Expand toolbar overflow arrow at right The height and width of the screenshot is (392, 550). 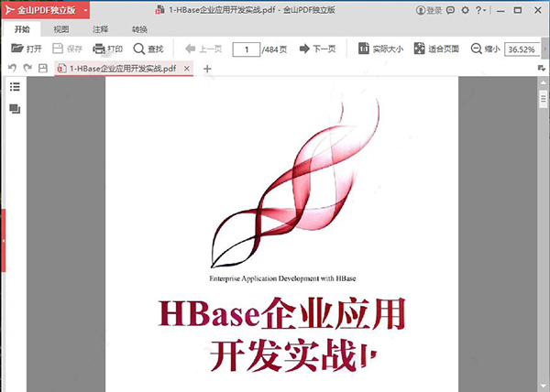[544, 49]
